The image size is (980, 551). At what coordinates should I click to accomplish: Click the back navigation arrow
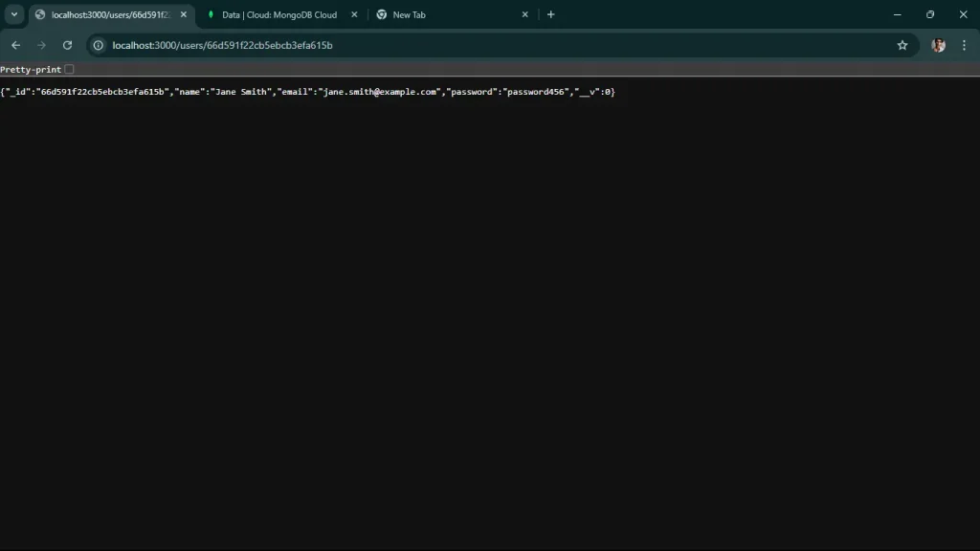15,45
